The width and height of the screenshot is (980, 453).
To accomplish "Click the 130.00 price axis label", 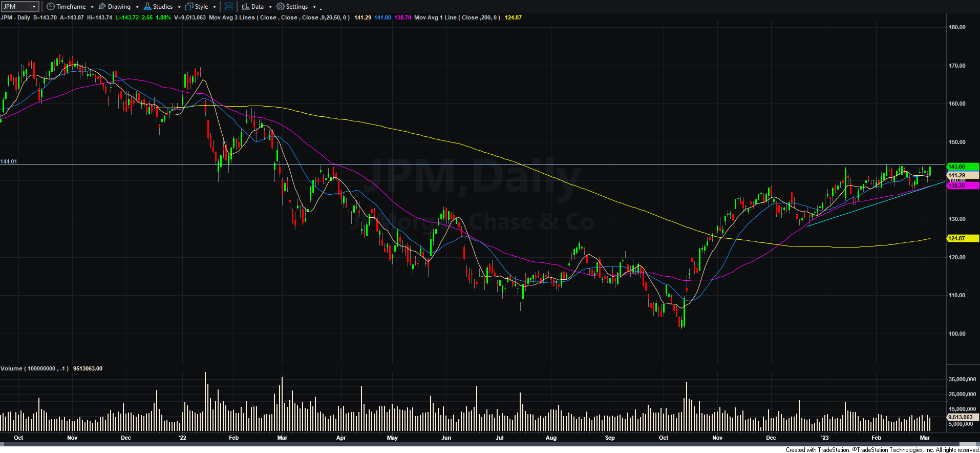I will coord(957,219).
